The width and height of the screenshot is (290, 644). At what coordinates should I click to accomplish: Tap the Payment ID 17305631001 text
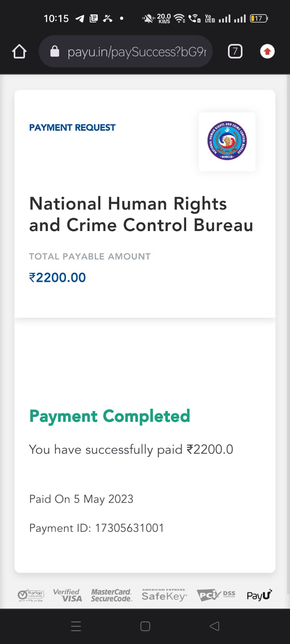coord(97,528)
